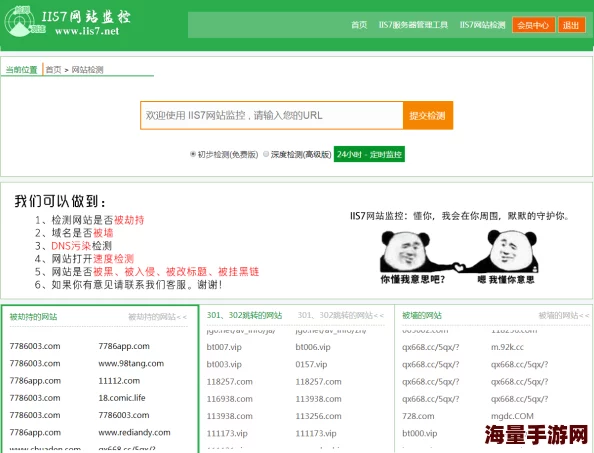Click line 6 about contacting 客服
Viewport: 594px width, 453px height.
[x=128, y=284]
